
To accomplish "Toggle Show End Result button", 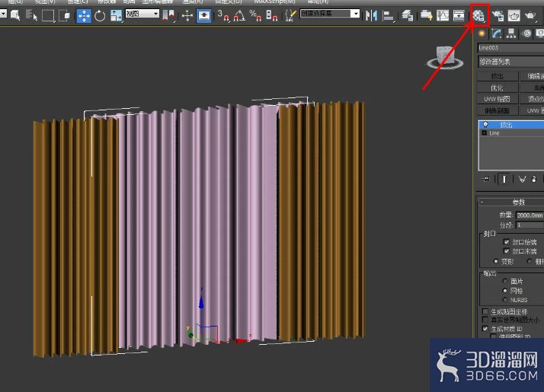I will pyautogui.click(x=504, y=179).
